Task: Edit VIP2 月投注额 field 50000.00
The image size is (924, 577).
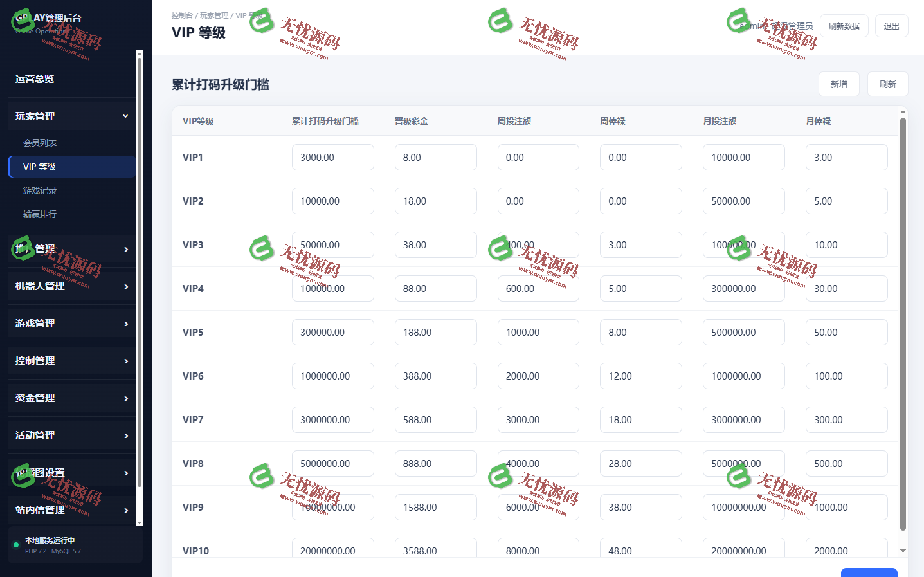Action: pos(743,201)
